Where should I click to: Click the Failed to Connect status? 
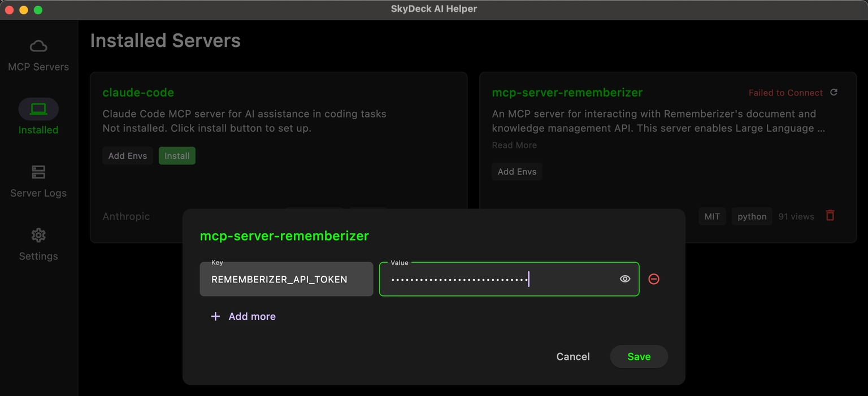click(785, 93)
